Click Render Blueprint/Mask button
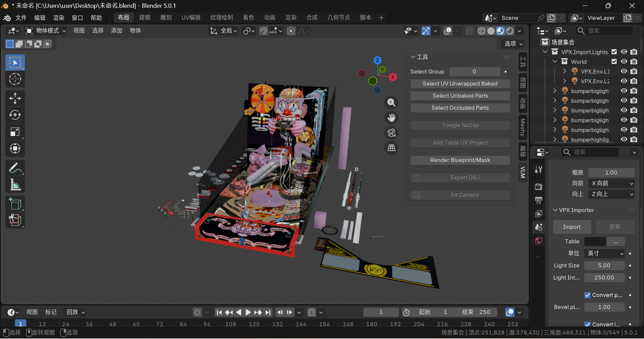 pos(460,160)
